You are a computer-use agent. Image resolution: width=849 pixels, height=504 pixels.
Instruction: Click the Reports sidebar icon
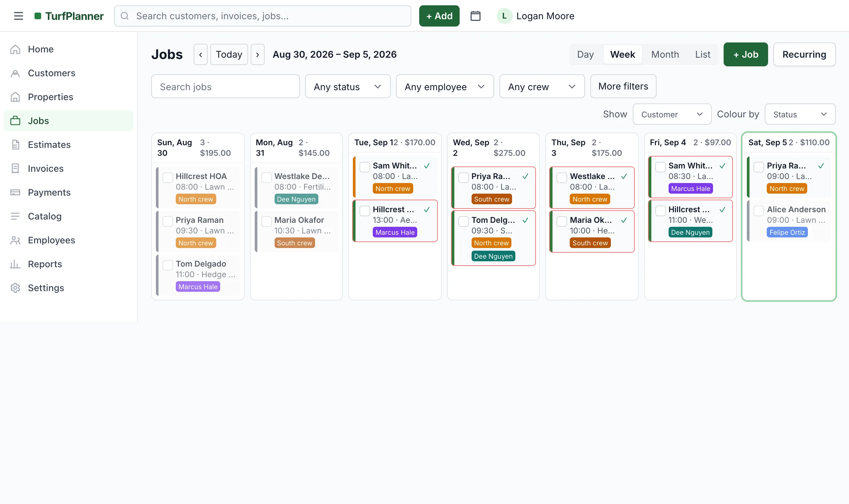pyautogui.click(x=15, y=264)
